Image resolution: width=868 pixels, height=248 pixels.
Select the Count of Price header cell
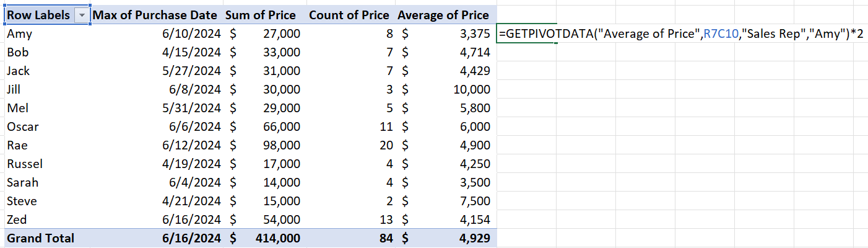349,15
